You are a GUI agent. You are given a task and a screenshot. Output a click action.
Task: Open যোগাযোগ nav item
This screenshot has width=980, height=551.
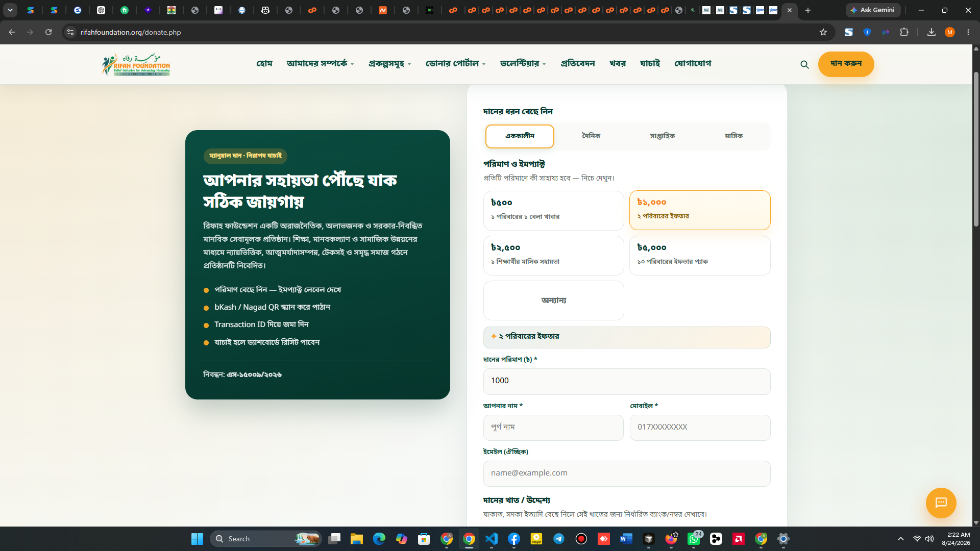(693, 64)
